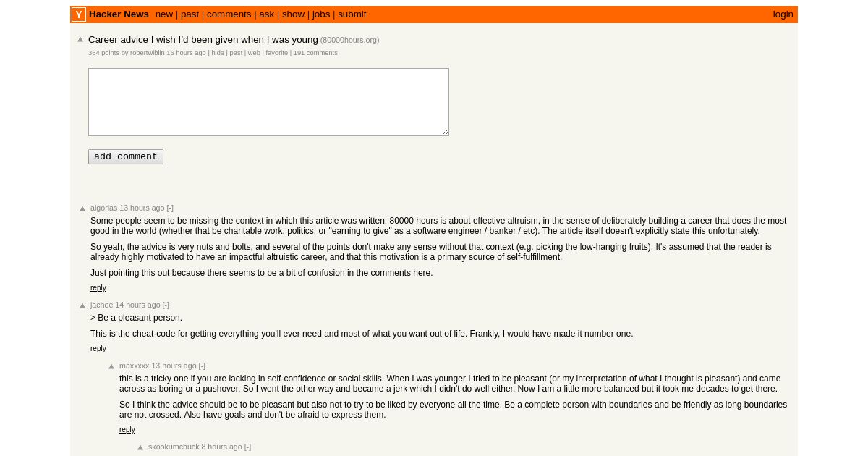The height and width of the screenshot is (456, 868).
Task: Reply to algorias's comment
Action: click(98, 288)
